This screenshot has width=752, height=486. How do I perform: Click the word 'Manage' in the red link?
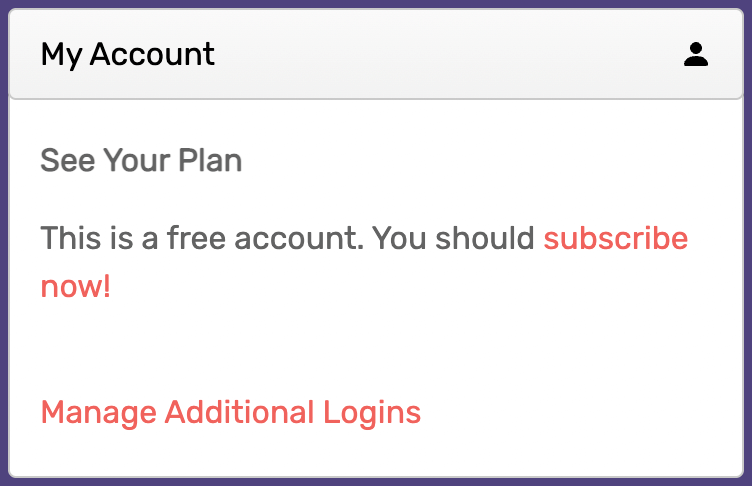99,413
